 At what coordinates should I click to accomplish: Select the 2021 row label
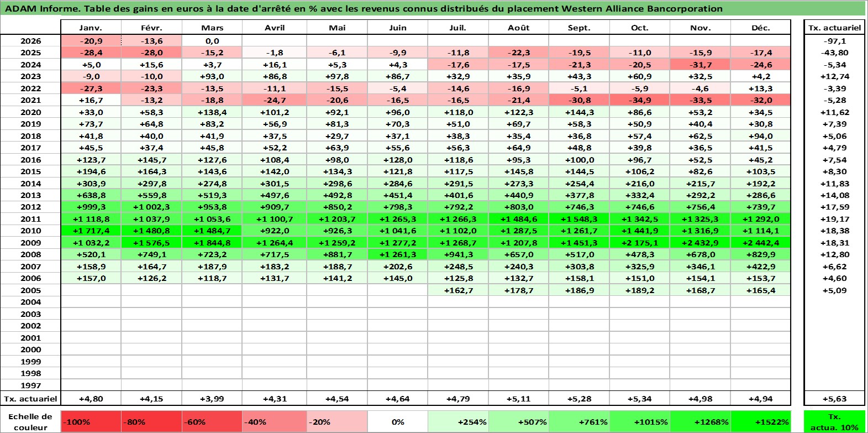[30, 100]
